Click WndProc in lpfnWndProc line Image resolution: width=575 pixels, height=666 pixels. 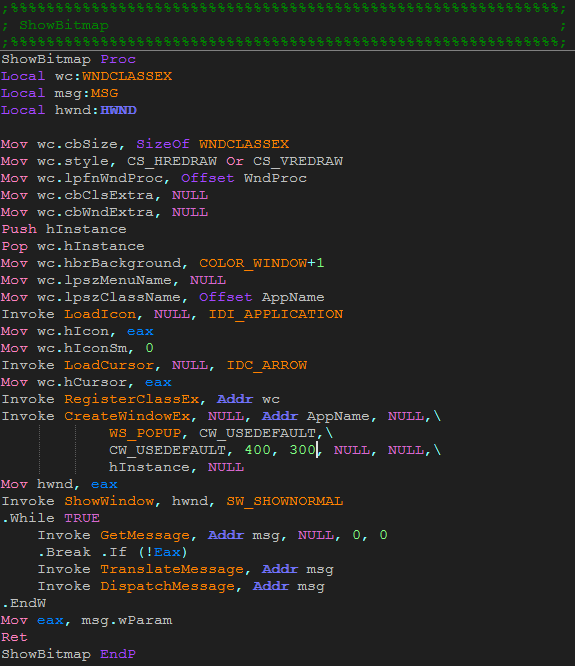[x=275, y=178]
